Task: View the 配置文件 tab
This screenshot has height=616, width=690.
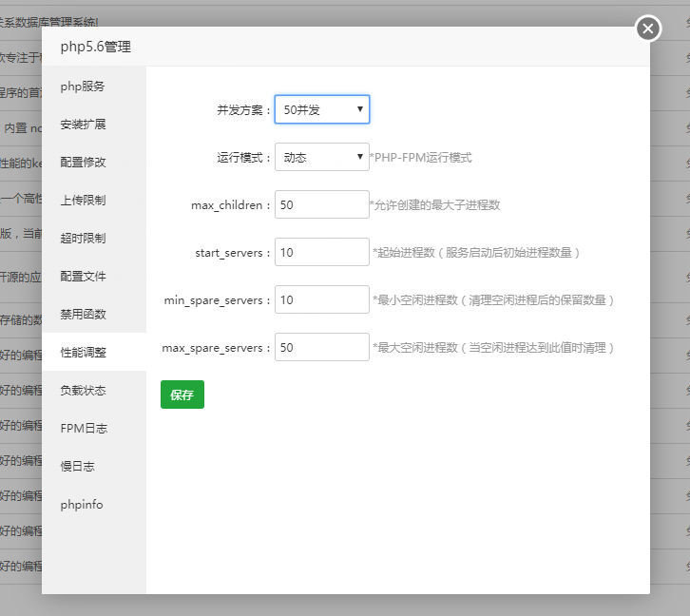Action: tap(83, 277)
